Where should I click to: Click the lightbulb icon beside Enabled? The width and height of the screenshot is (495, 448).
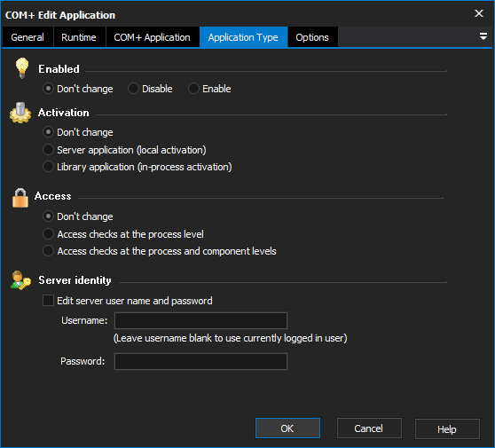click(22, 68)
